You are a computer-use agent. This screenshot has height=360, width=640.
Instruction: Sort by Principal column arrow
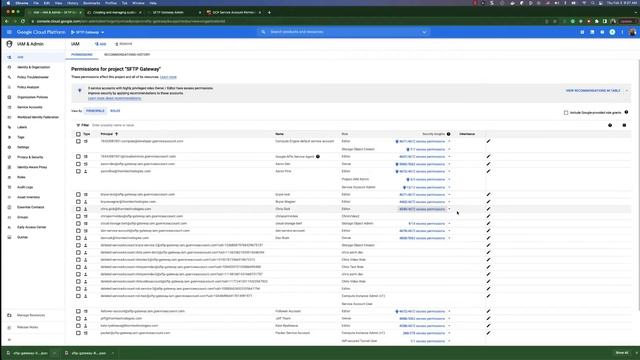pyautogui.click(x=116, y=134)
